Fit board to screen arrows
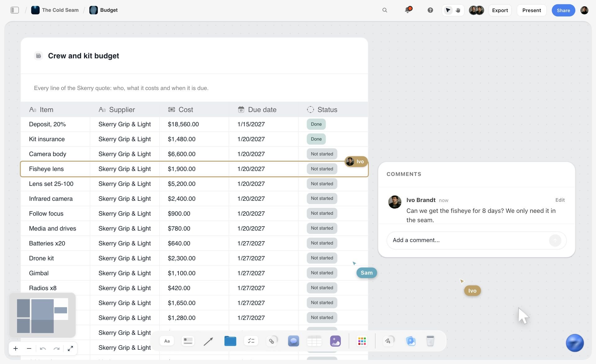The image size is (596, 364). tap(70, 348)
